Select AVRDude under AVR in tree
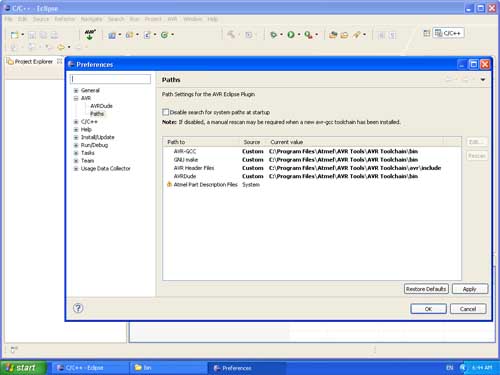 coord(101,106)
